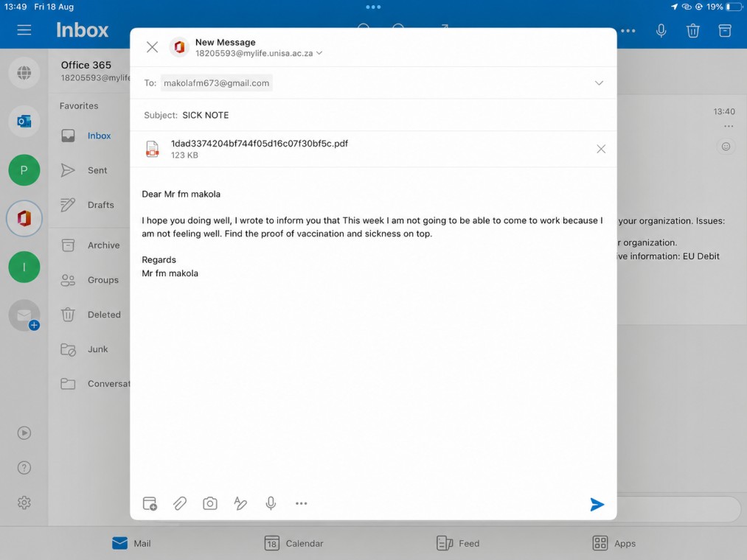Open the Conversation History folder

[x=91, y=384]
